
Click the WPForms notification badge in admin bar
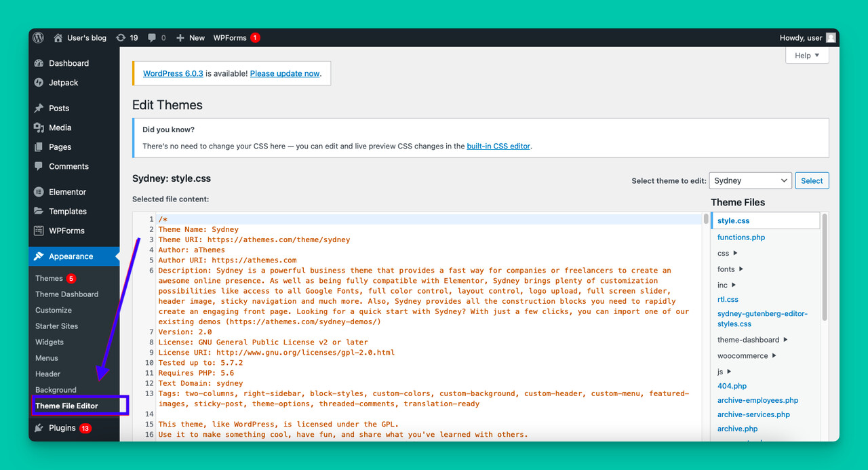[255, 38]
